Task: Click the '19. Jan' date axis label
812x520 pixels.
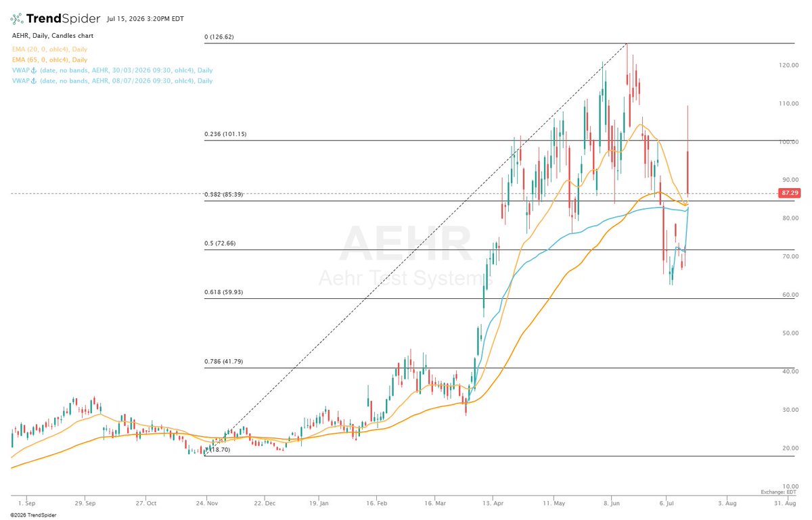Action: click(x=321, y=503)
